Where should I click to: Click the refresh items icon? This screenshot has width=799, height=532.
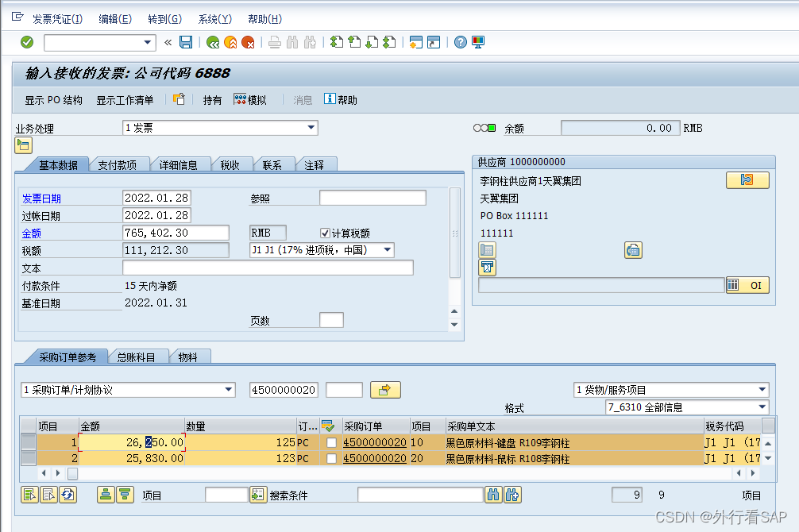click(68, 495)
